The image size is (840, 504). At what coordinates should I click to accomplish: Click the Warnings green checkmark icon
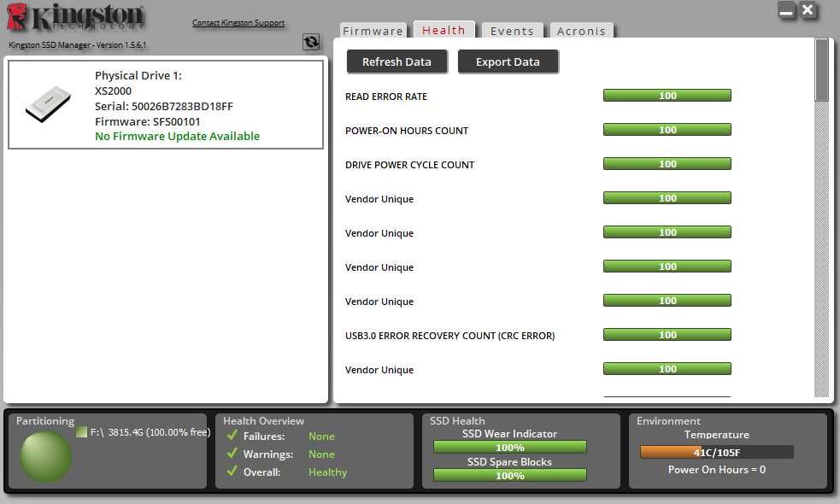232,453
